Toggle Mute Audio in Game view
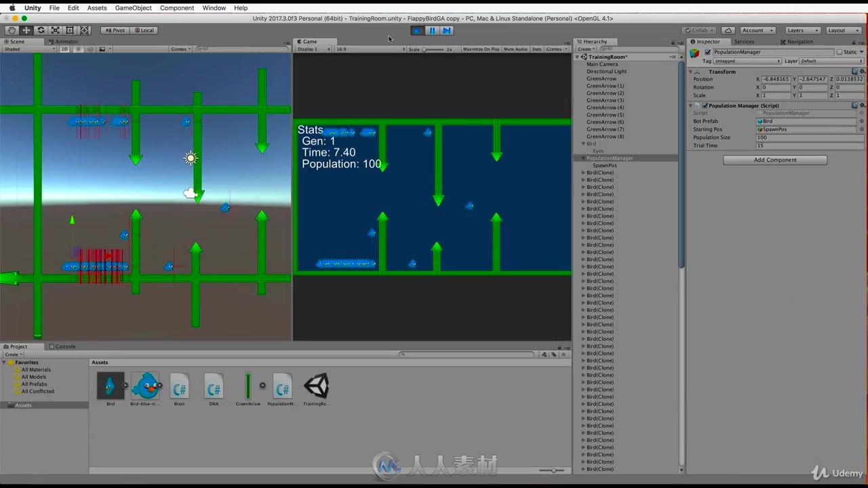868x488 pixels. point(515,49)
